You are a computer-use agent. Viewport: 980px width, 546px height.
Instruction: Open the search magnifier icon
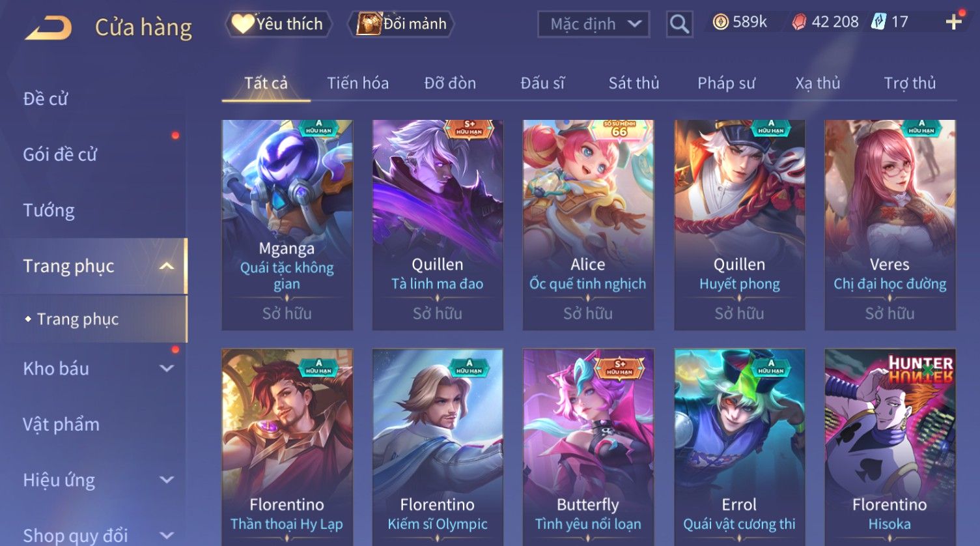[679, 24]
